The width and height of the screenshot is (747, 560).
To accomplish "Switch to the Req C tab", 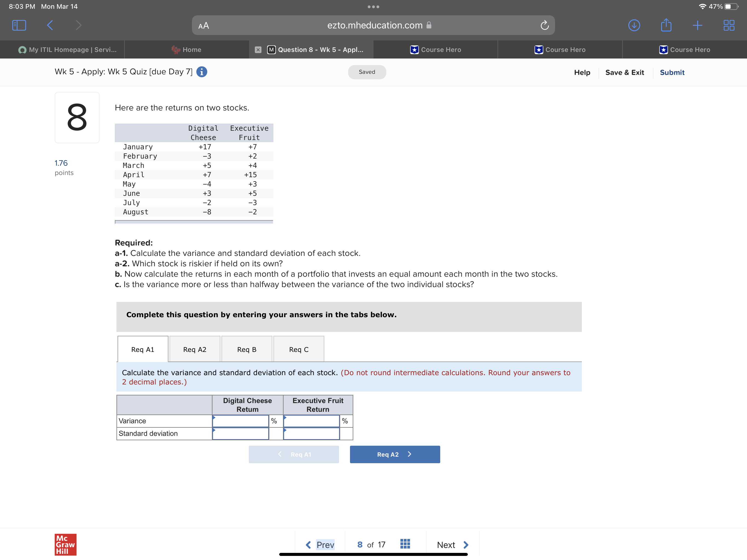I will (299, 349).
